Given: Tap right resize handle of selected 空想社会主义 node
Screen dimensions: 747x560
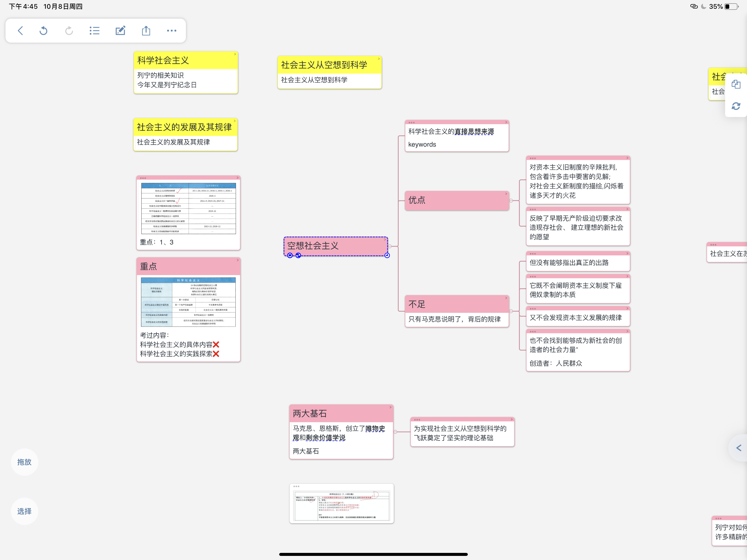Looking at the screenshot, I should [x=387, y=255].
